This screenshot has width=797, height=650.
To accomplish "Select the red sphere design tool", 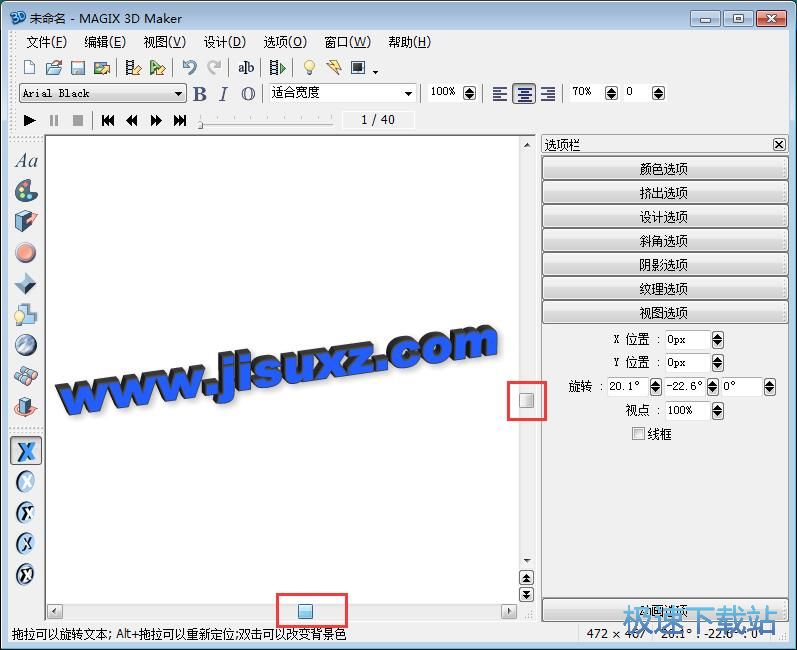I will click(26, 253).
